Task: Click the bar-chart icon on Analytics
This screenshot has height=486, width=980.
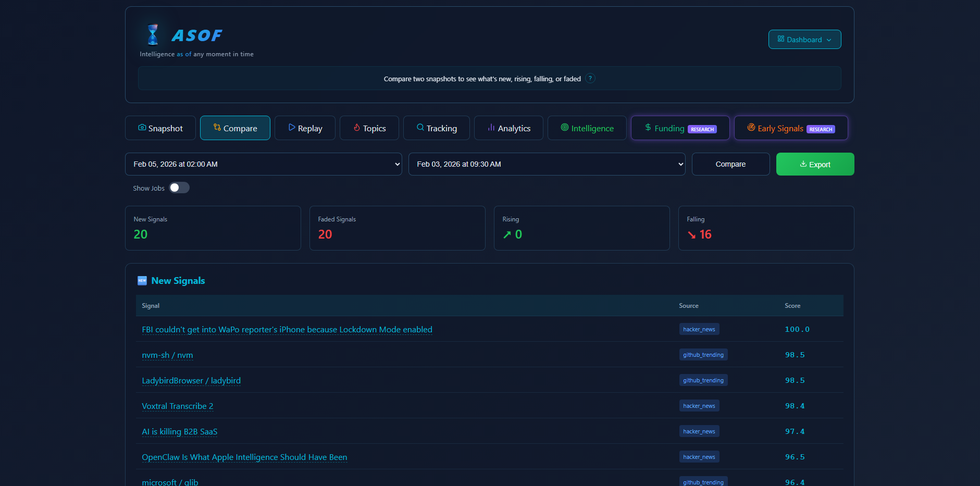Action: (490, 128)
